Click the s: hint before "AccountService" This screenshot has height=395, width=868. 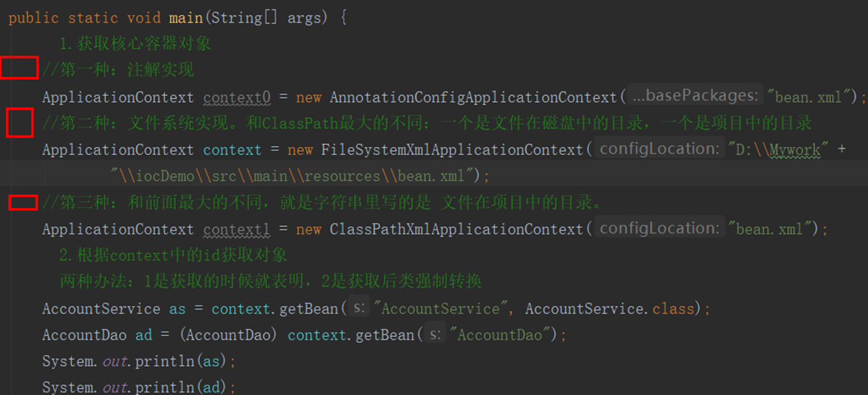359,308
